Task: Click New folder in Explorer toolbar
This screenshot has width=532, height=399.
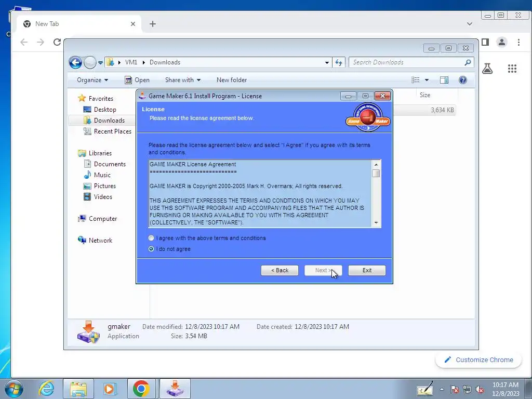Action: pyautogui.click(x=232, y=80)
